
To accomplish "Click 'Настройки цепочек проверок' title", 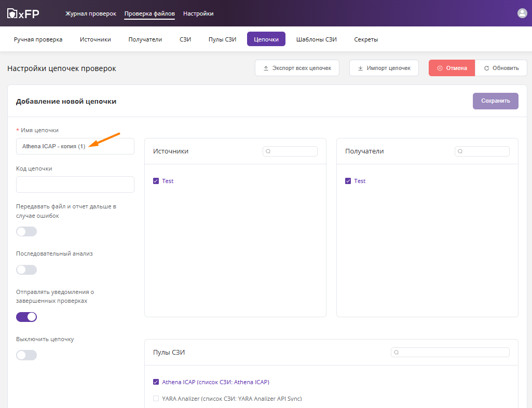I will click(61, 68).
